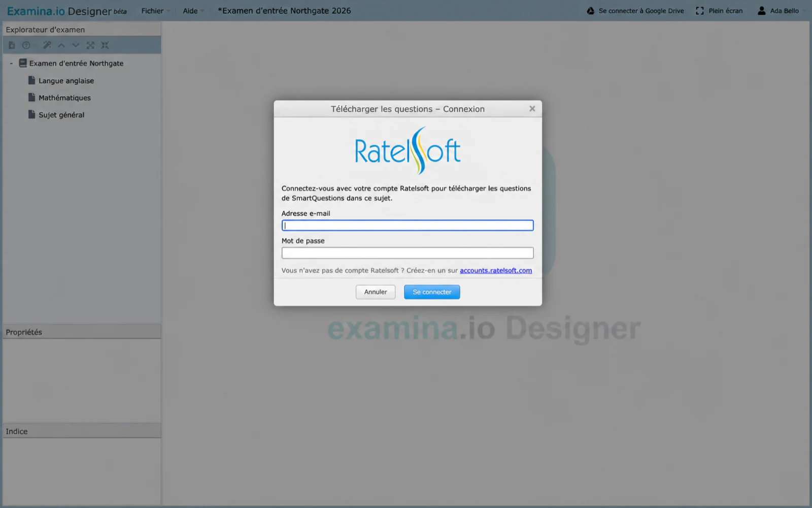Click the blue Se connecter button
Viewport: 812px width, 508px height.
432,292
